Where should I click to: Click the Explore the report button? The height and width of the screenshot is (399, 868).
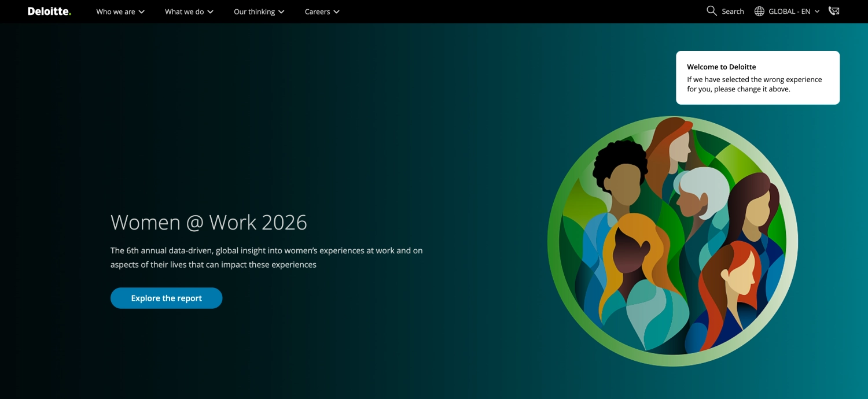click(x=167, y=298)
